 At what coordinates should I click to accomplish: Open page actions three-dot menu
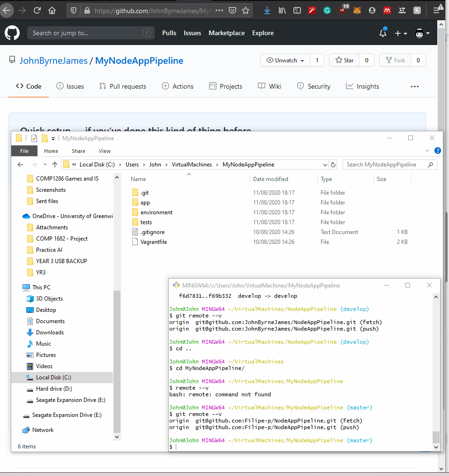219,11
